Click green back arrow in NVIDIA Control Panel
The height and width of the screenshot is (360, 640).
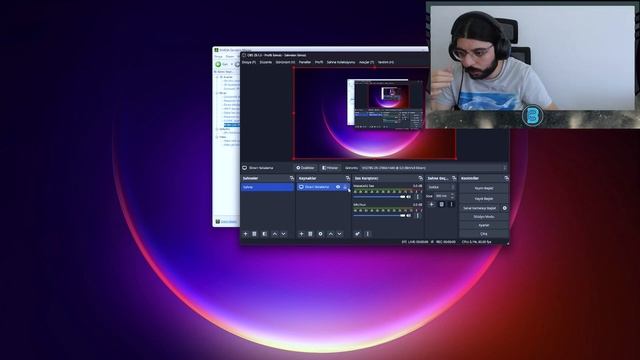click(218, 64)
